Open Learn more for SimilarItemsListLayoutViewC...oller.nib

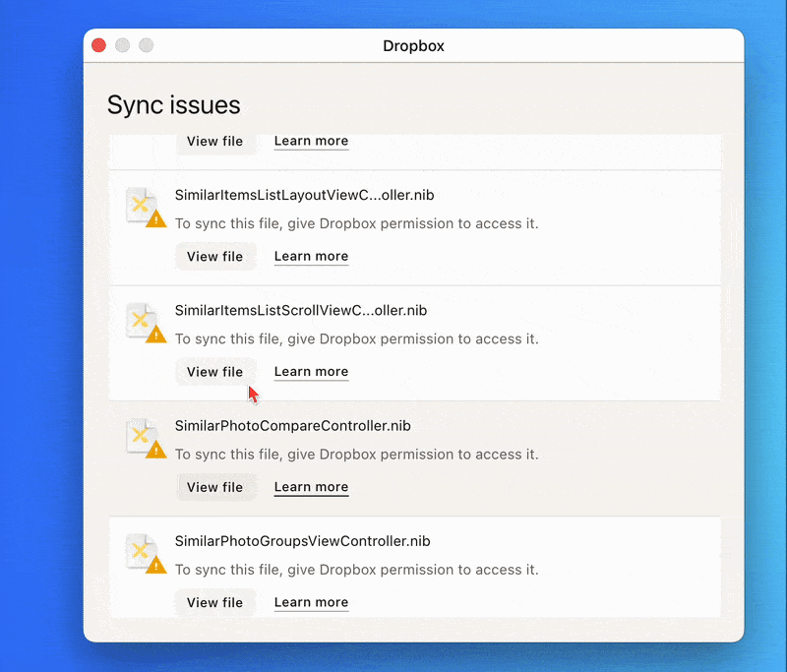pos(311,257)
